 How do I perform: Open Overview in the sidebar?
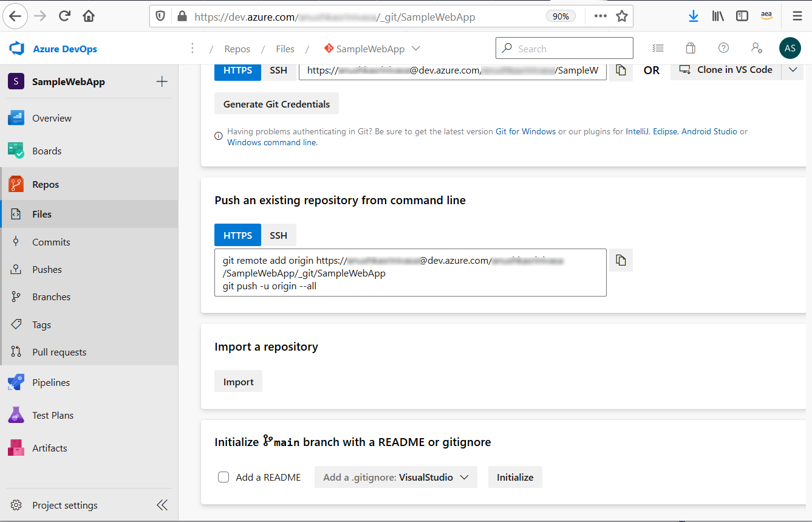point(89,118)
